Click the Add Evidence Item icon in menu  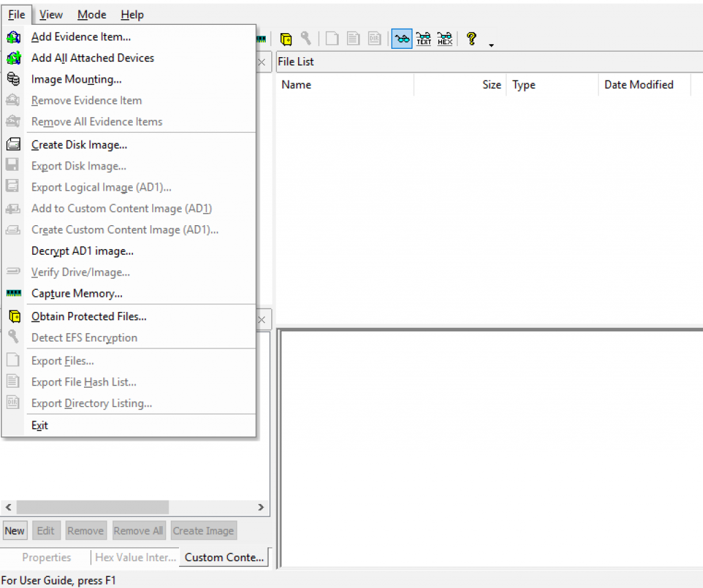coord(13,37)
